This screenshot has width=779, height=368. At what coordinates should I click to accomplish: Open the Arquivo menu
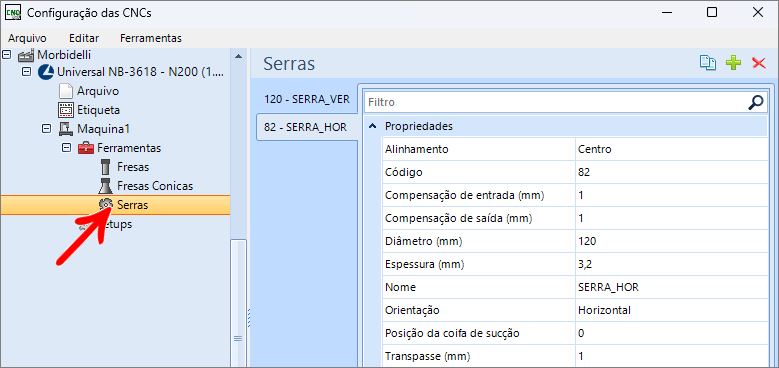(x=27, y=38)
